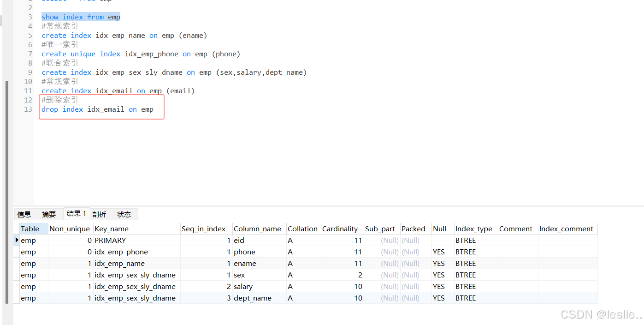Click the 'create index idx_email' statement

(x=118, y=91)
